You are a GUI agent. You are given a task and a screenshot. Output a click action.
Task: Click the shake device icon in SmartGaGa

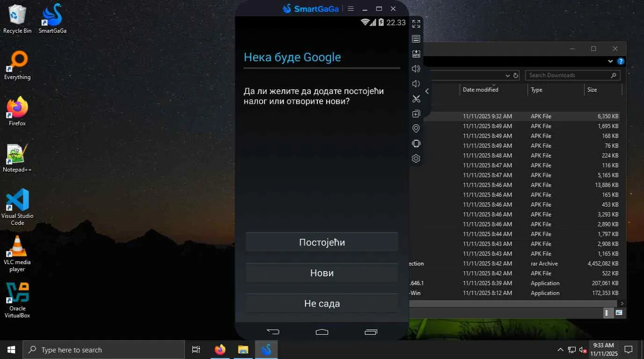point(416,144)
